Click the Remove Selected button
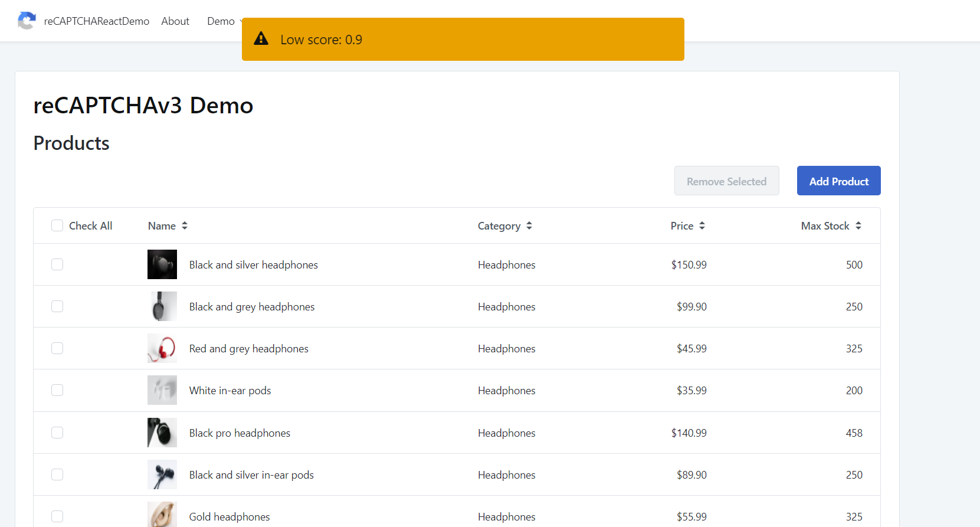Screen dimensions: 980x527 [726, 181]
